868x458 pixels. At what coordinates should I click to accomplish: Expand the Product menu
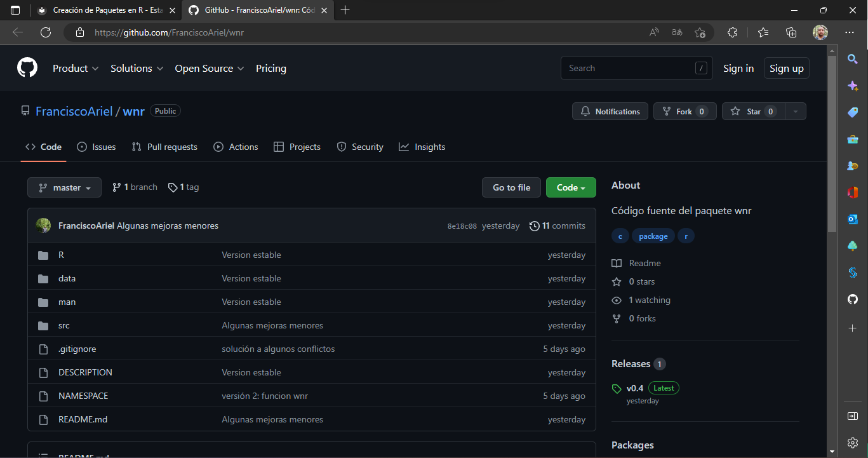point(76,68)
